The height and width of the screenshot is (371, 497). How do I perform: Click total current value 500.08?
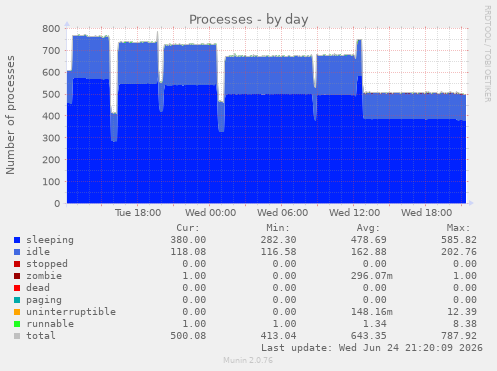pyautogui.click(x=188, y=336)
